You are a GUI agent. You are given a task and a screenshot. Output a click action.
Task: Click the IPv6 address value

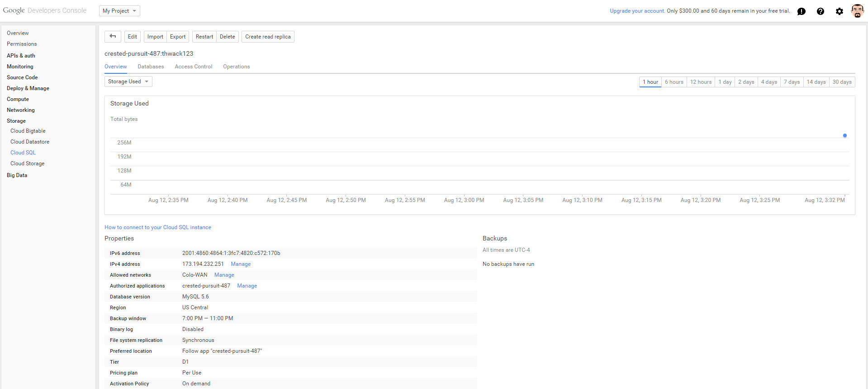[231, 253]
